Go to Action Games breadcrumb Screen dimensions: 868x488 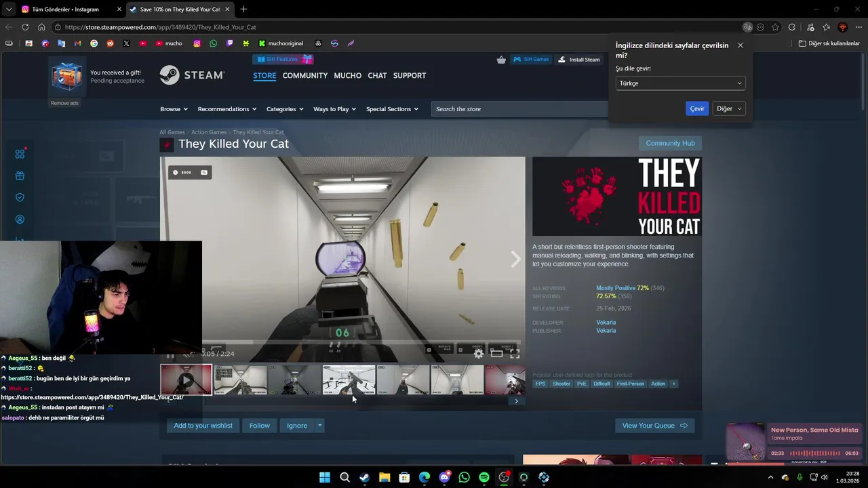pos(209,132)
